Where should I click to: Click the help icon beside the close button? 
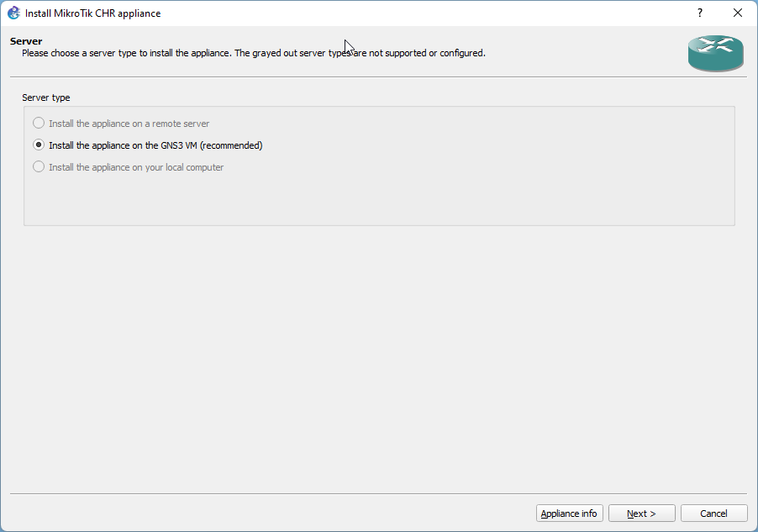[x=699, y=13]
